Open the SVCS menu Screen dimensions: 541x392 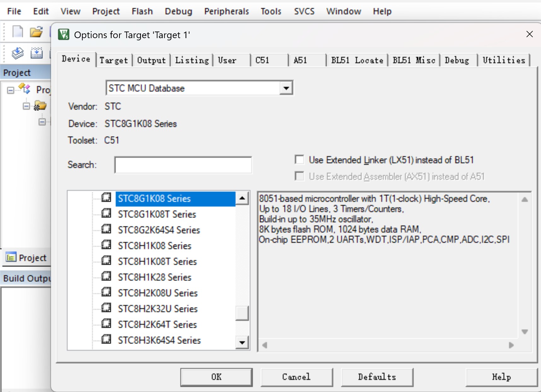[304, 11]
